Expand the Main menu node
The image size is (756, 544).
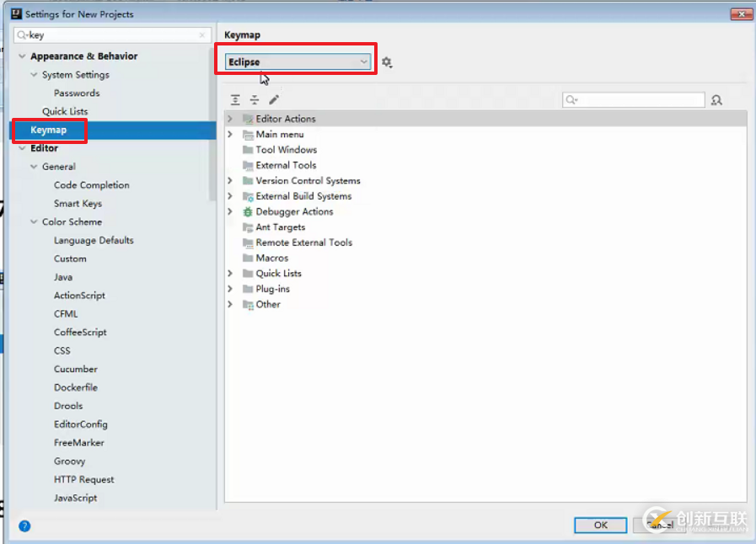point(230,134)
